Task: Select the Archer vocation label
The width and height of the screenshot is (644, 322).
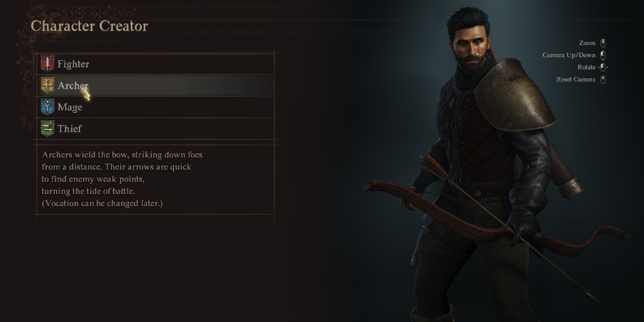Action: point(73,86)
